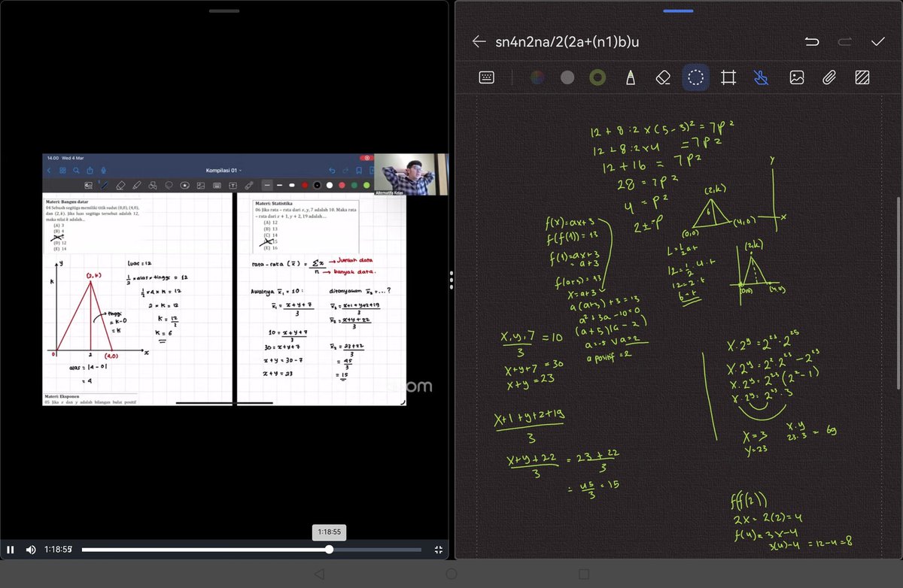Tap the Android home navigation button
The height and width of the screenshot is (588, 903).
coord(451,574)
